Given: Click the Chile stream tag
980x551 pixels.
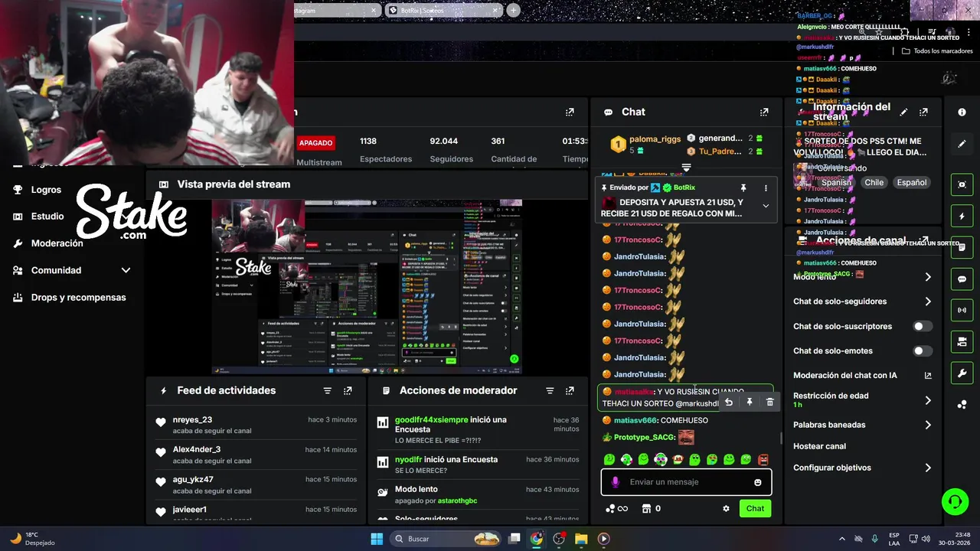Looking at the screenshot, I should (874, 183).
